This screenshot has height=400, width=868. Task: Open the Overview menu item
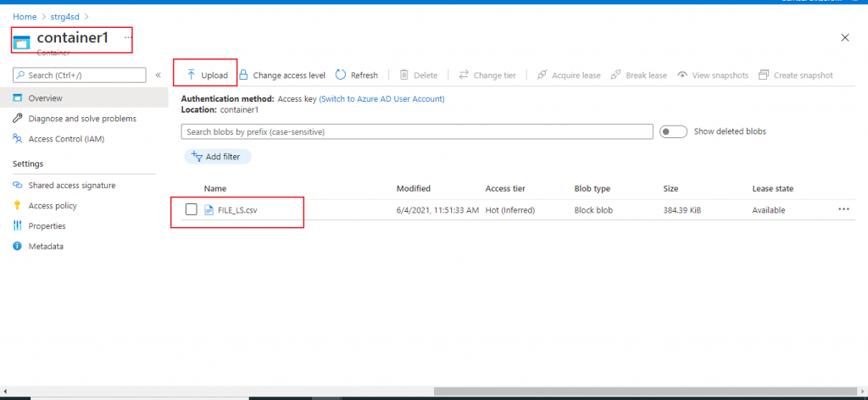pyautogui.click(x=46, y=98)
